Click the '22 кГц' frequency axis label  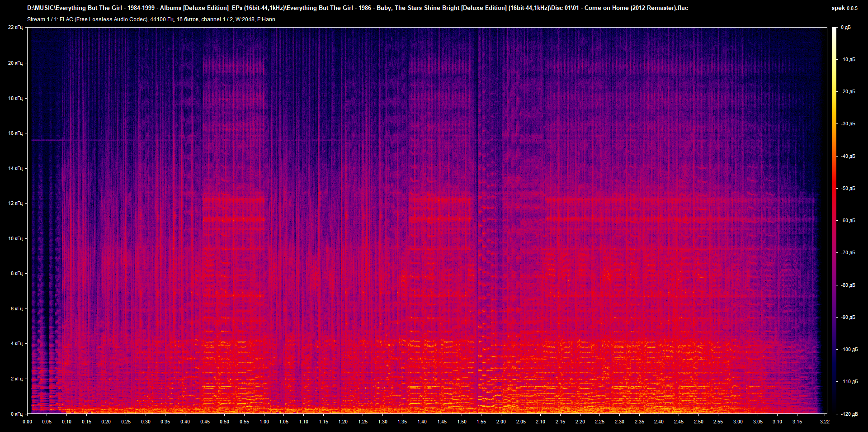tap(15, 28)
